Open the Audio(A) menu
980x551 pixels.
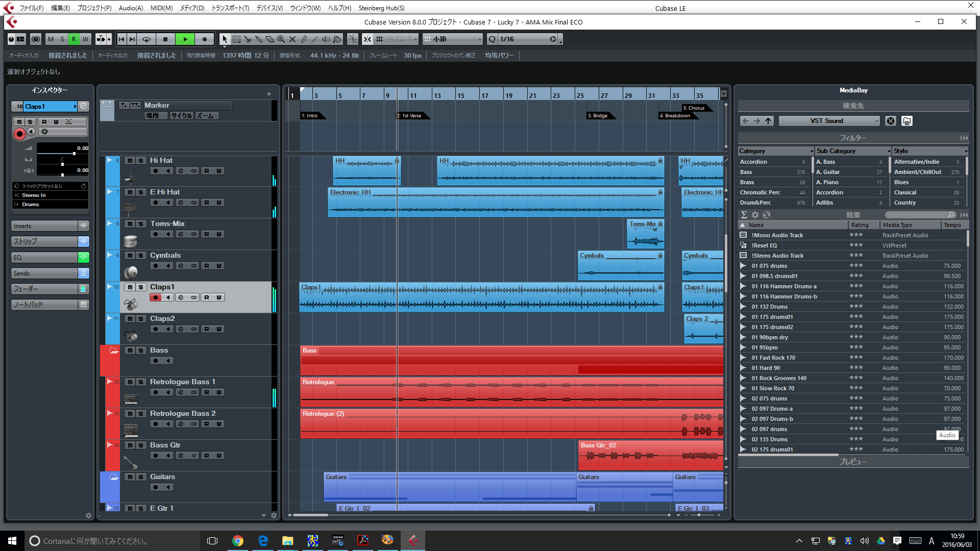131,8
